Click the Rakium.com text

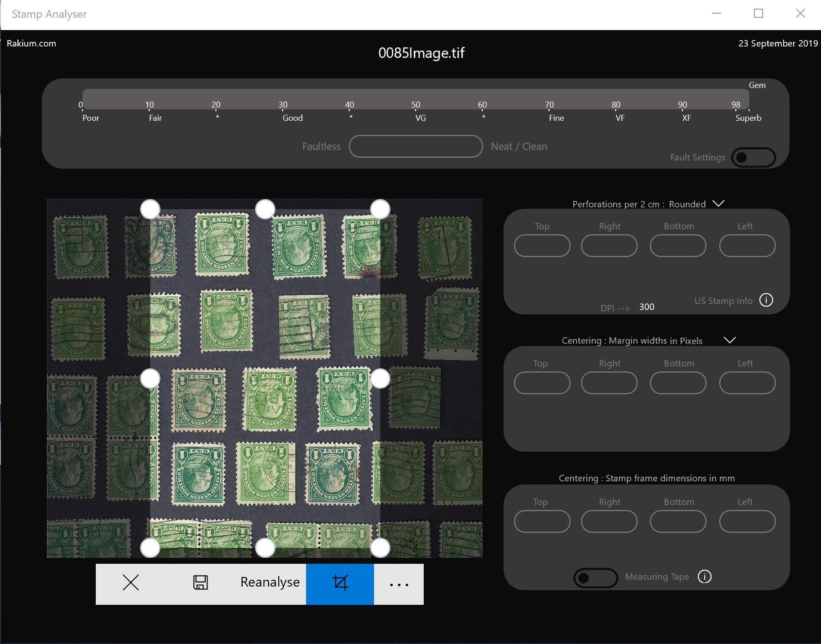(31, 43)
